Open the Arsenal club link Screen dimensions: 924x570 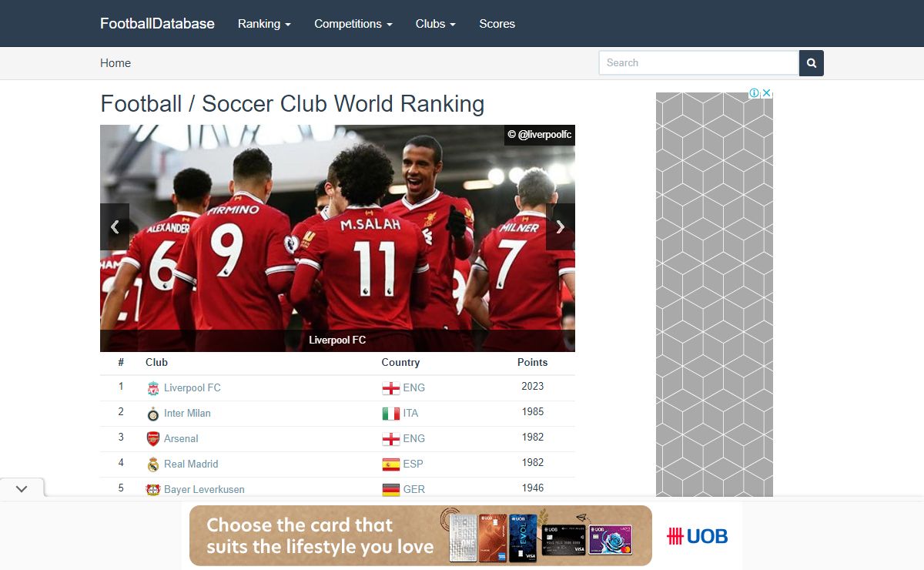[181, 438]
